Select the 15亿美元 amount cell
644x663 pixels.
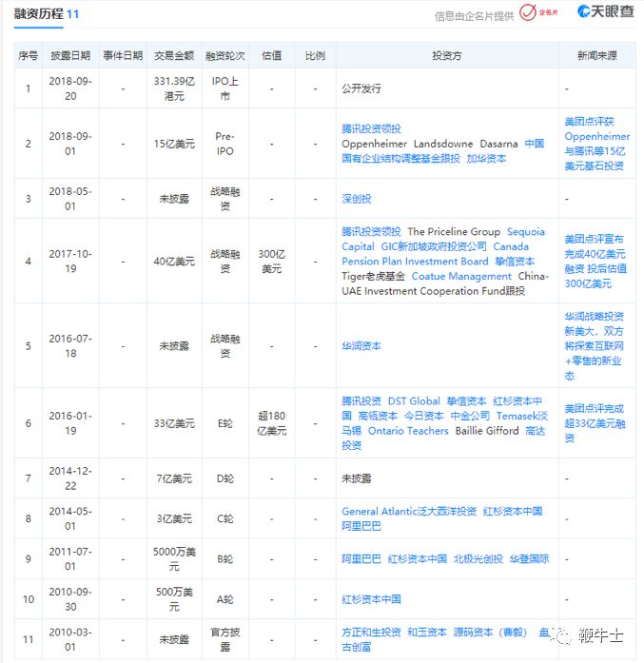tap(174, 144)
